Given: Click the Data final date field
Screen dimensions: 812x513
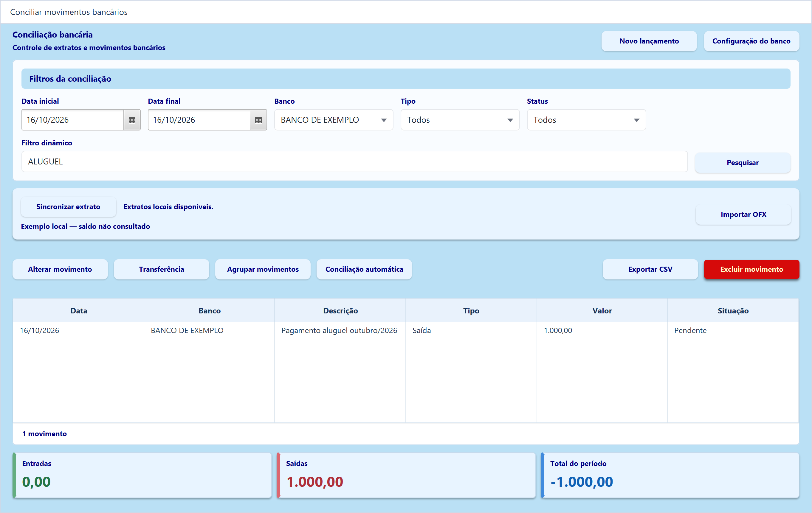Looking at the screenshot, I should [199, 120].
